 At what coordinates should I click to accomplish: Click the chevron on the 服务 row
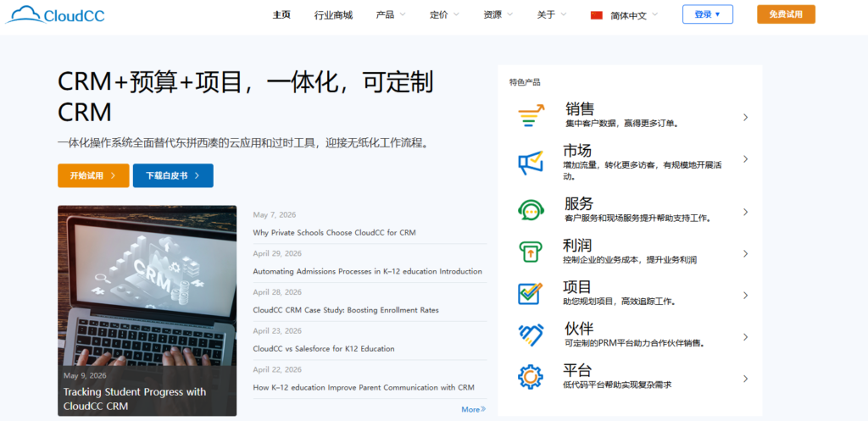pos(746,212)
